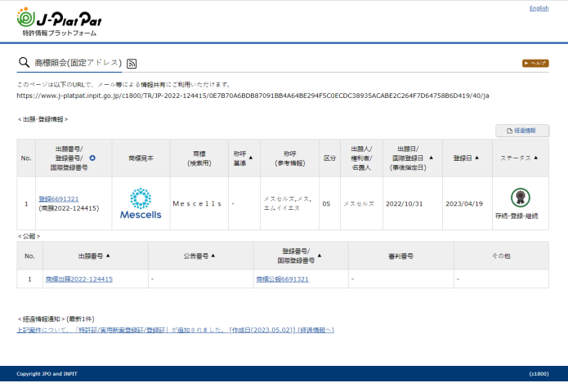This screenshot has height=392, width=568.
Task: Open 商標公報6691321 link
Action: click(282, 279)
